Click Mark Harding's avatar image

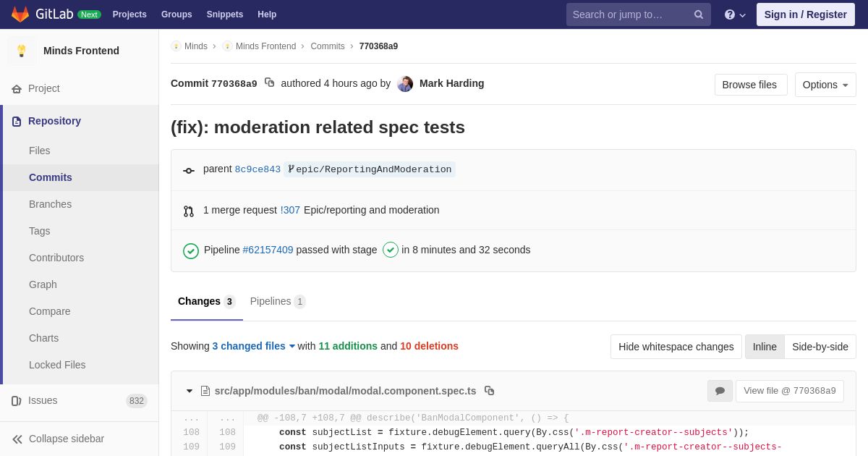pos(405,83)
